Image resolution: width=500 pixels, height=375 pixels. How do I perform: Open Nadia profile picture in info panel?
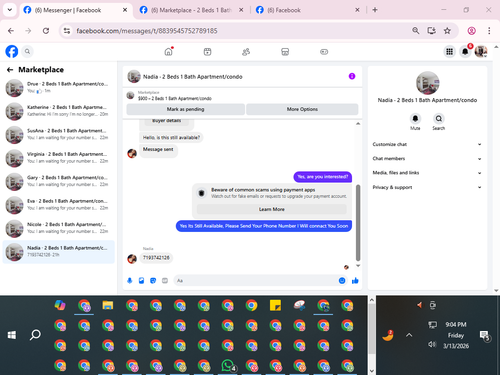pos(428,83)
